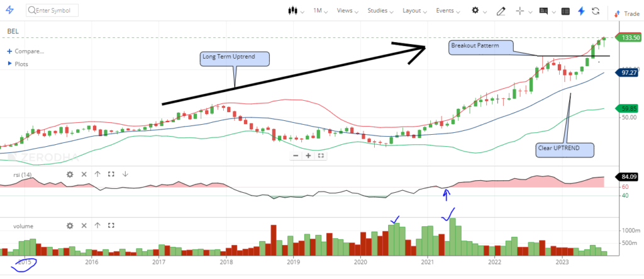The image size is (644, 279).
Task: Open settings gear of the rsi (14) panel
Action: [70, 174]
